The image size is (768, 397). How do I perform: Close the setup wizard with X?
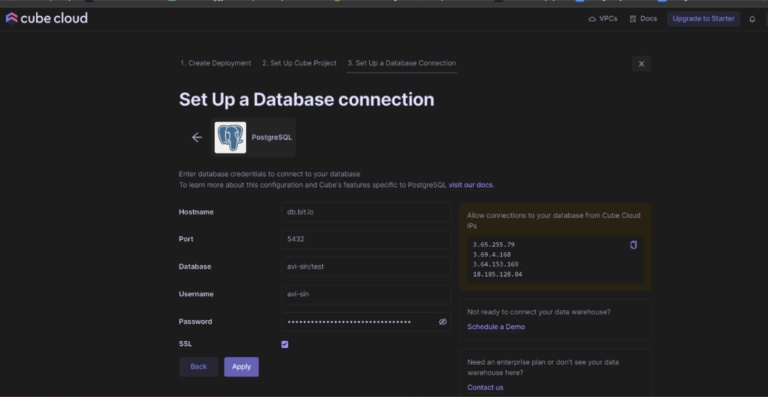tap(641, 64)
